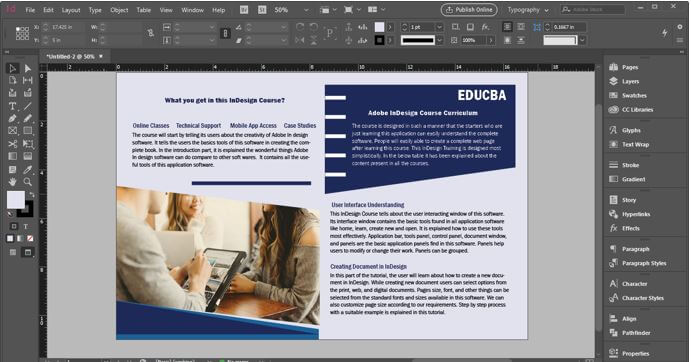
Task: Open the rotation angle dropdown
Action: tap(284, 27)
